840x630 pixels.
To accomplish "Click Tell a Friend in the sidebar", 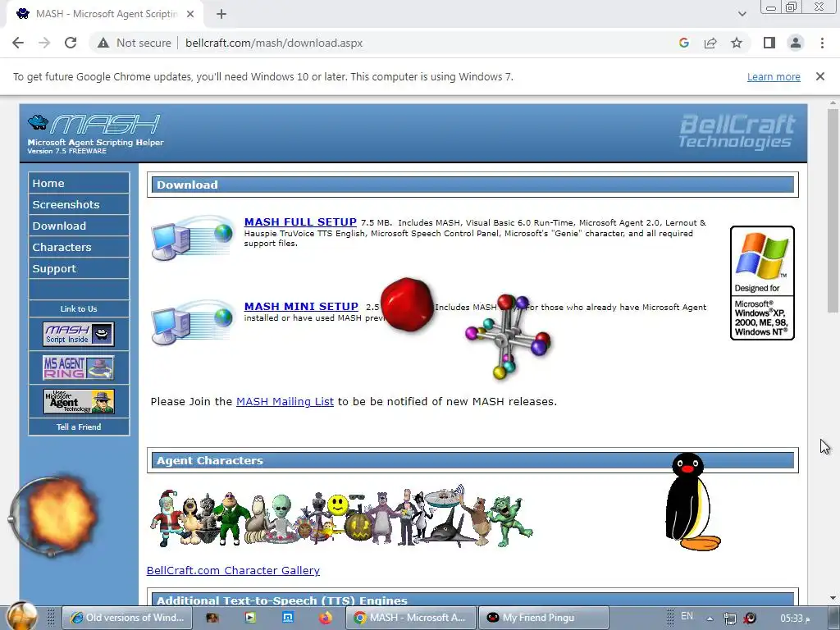I will coord(79,427).
